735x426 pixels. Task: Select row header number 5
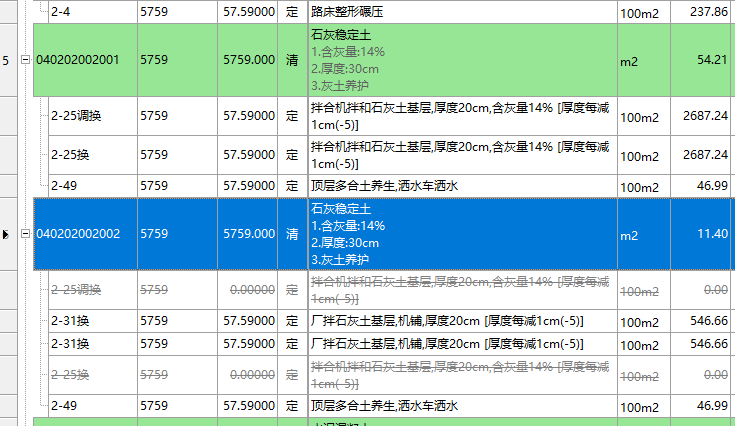tap(6, 60)
